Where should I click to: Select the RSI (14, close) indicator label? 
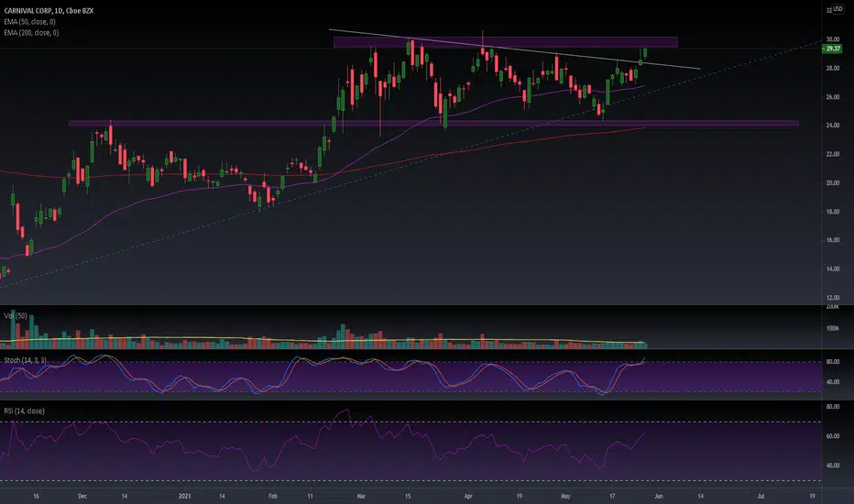pyautogui.click(x=24, y=411)
